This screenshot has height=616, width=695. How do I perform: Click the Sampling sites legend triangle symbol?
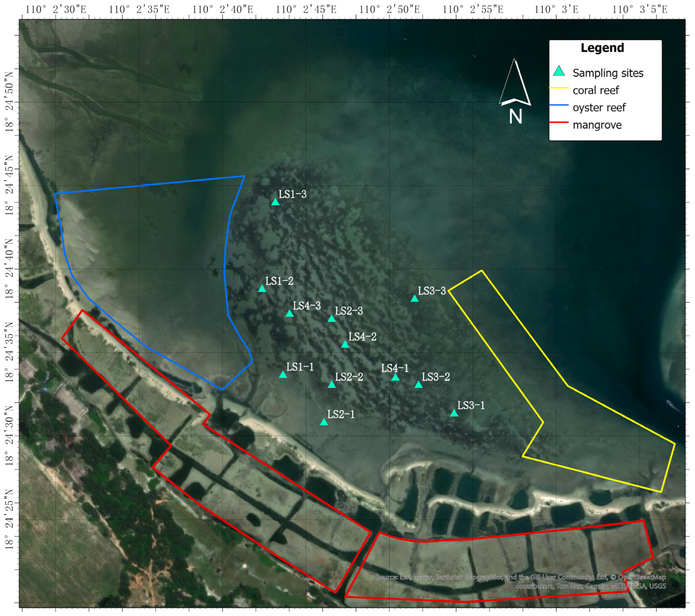click(x=559, y=71)
